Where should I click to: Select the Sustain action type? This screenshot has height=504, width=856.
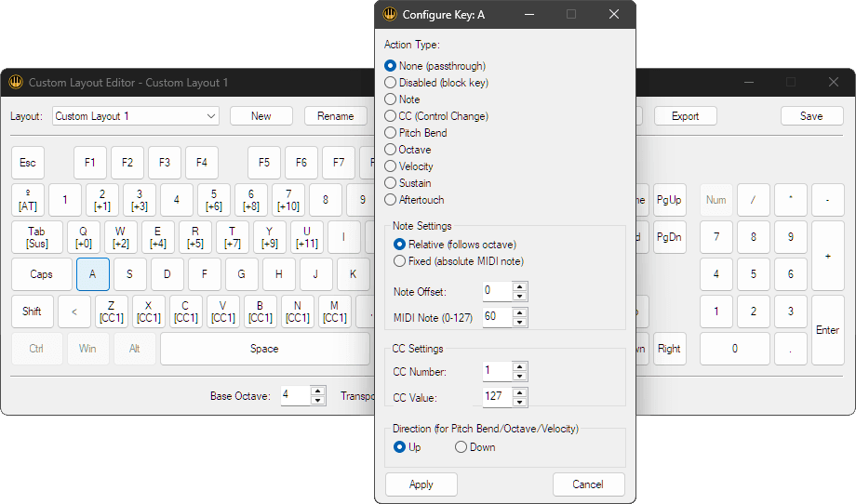(408, 183)
